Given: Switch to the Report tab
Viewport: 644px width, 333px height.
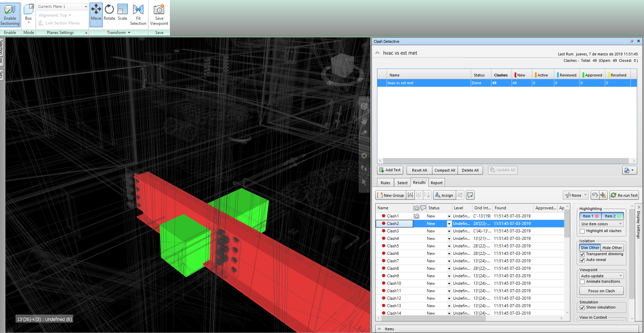Looking at the screenshot, I should tap(436, 183).
